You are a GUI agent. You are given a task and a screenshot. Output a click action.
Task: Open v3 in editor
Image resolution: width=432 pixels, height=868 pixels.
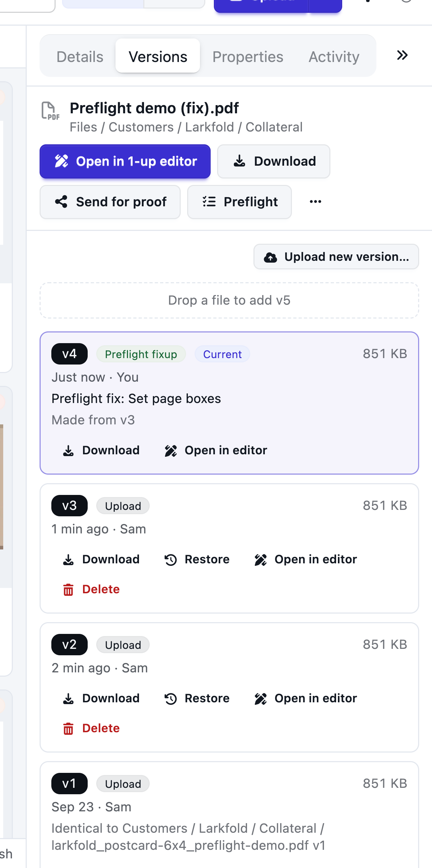pyautogui.click(x=306, y=559)
